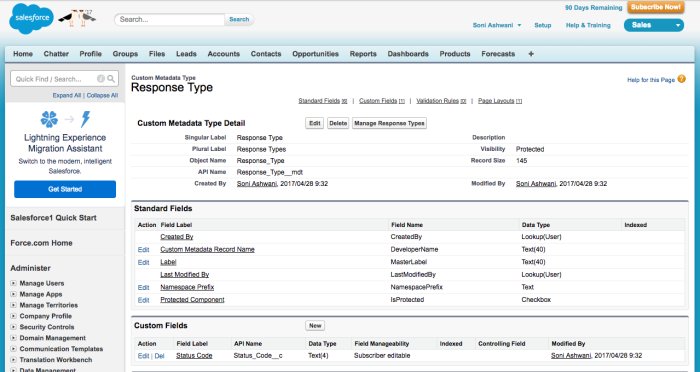Viewport: 700px width, 372px height.
Task: Expand the Manage Users section
Action: (13, 283)
